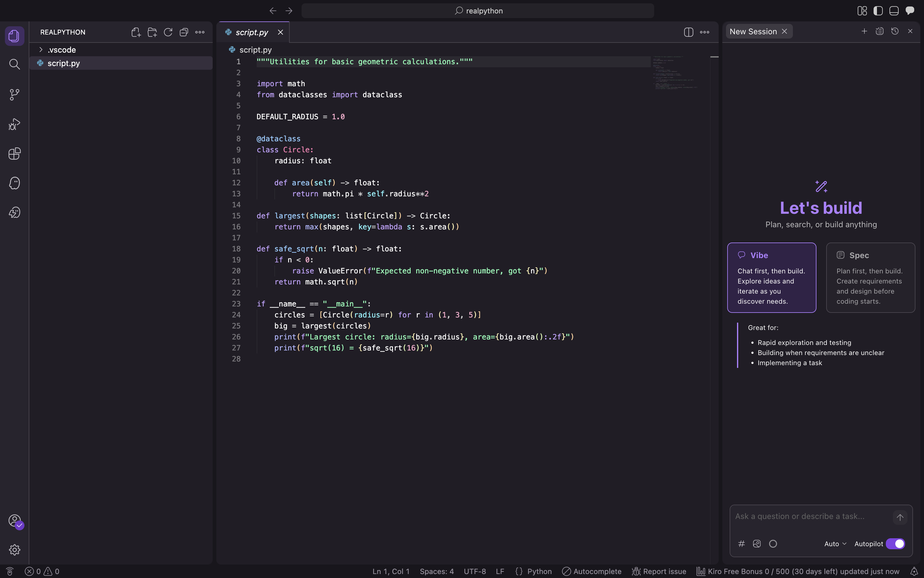This screenshot has width=924, height=578.
Task: Attach an image to chat prompt
Action: pos(757,544)
